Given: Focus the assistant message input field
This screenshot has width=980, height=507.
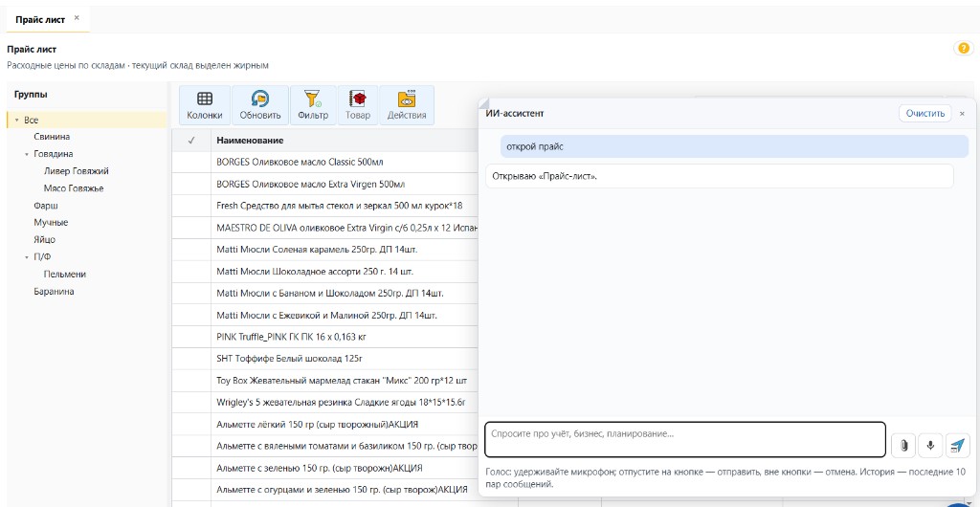Looking at the screenshot, I should click(x=685, y=440).
